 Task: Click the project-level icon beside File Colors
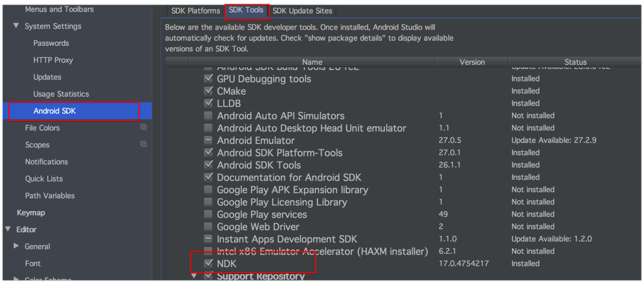point(143,128)
